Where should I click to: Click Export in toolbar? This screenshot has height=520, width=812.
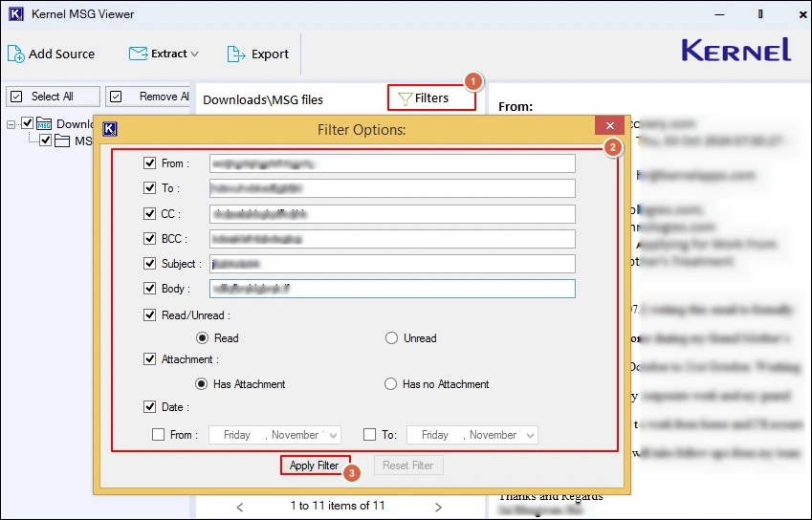[x=258, y=54]
